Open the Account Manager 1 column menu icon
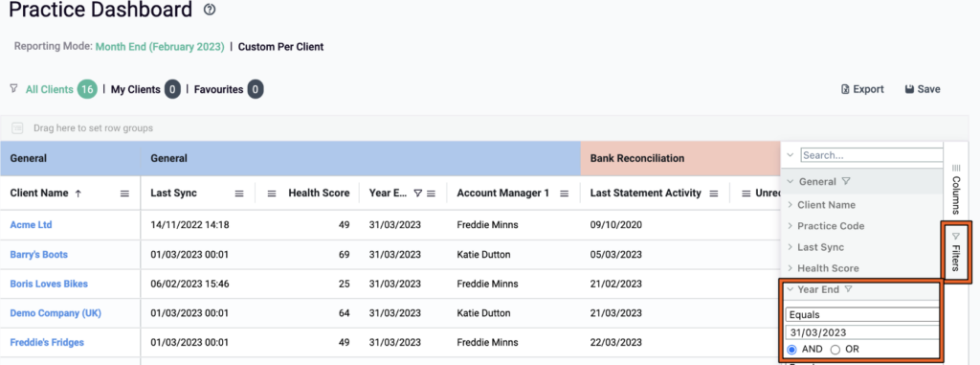The width and height of the screenshot is (980, 365). [x=565, y=194]
